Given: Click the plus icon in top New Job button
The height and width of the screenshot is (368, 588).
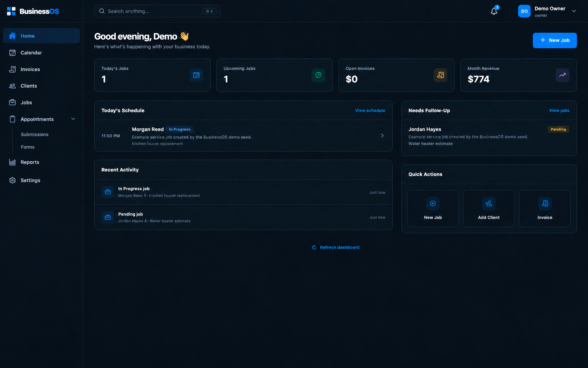Looking at the screenshot, I should click(543, 40).
